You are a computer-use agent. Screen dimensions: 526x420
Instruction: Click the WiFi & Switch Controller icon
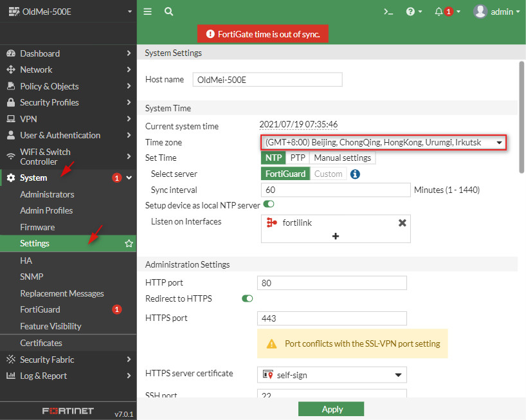click(x=11, y=156)
